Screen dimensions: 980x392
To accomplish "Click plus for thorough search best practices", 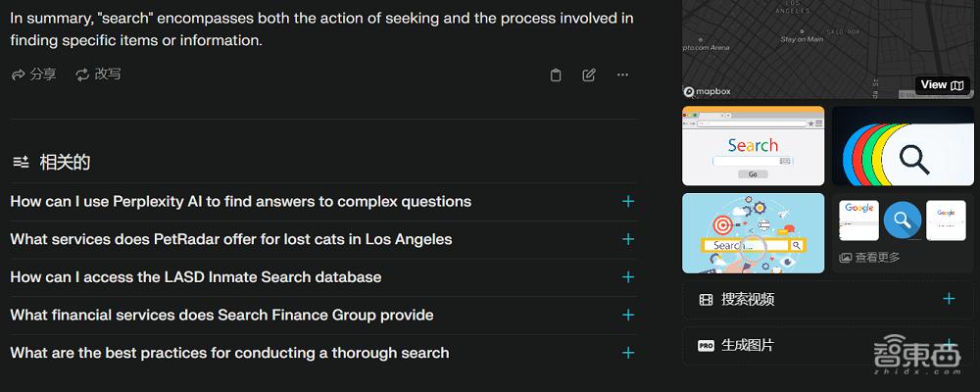I will click(628, 353).
